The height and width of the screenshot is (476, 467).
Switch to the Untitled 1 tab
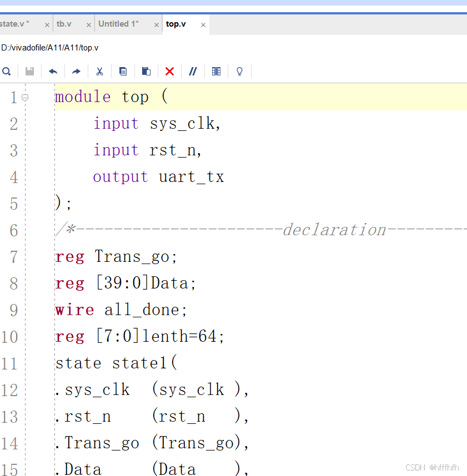click(x=118, y=24)
